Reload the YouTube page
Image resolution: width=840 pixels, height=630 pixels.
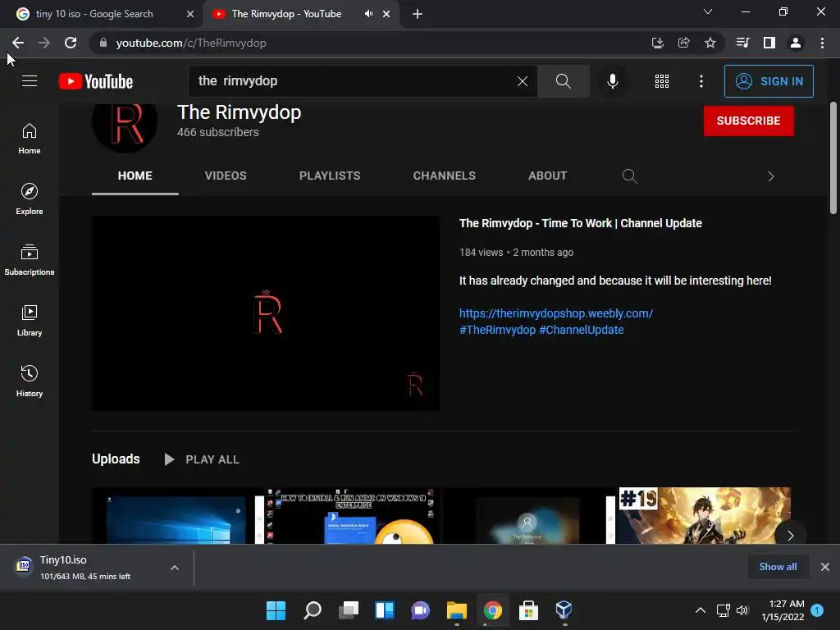(x=71, y=43)
